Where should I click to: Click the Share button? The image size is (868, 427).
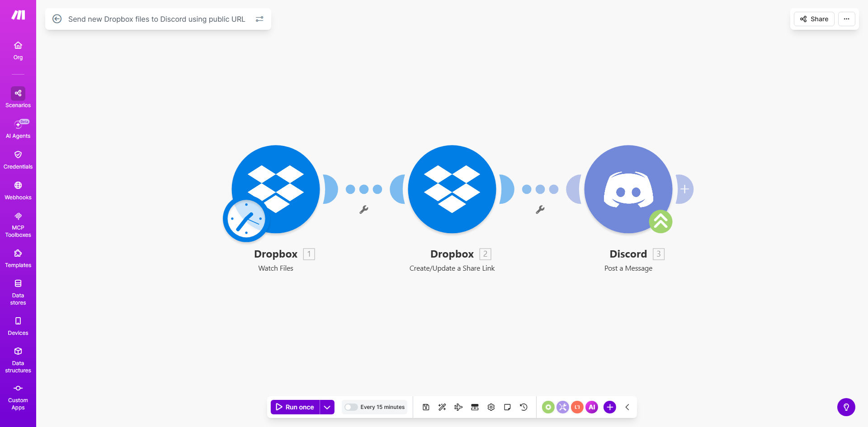click(814, 19)
